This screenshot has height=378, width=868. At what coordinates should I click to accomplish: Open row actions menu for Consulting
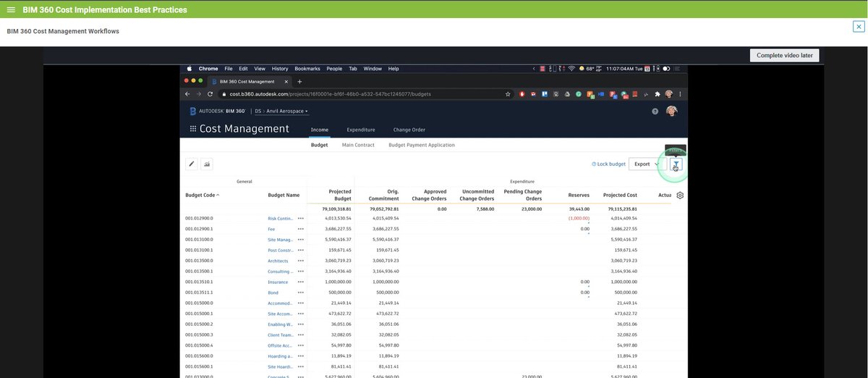click(300, 272)
